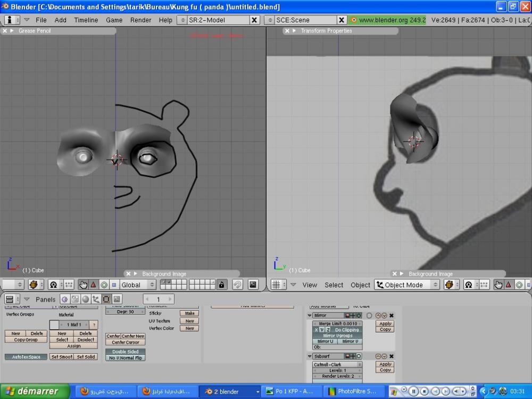532x399 pixels.
Task: Collapse the Mirror modifier panel
Action: [310, 315]
